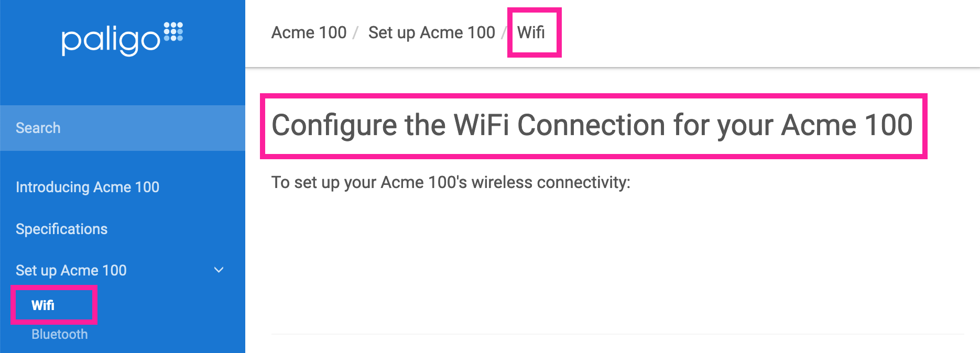This screenshot has width=980, height=353.
Task: Navigate to Introducing Acme 100
Action: click(x=88, y=187)
